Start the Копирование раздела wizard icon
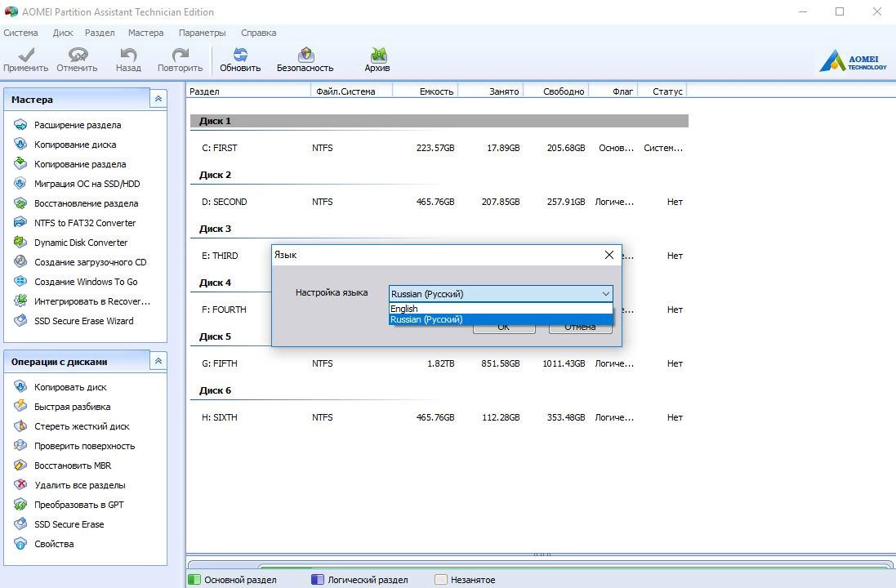Image resolution: width=896 pixels, height=588 pixels. click(20, 163)
